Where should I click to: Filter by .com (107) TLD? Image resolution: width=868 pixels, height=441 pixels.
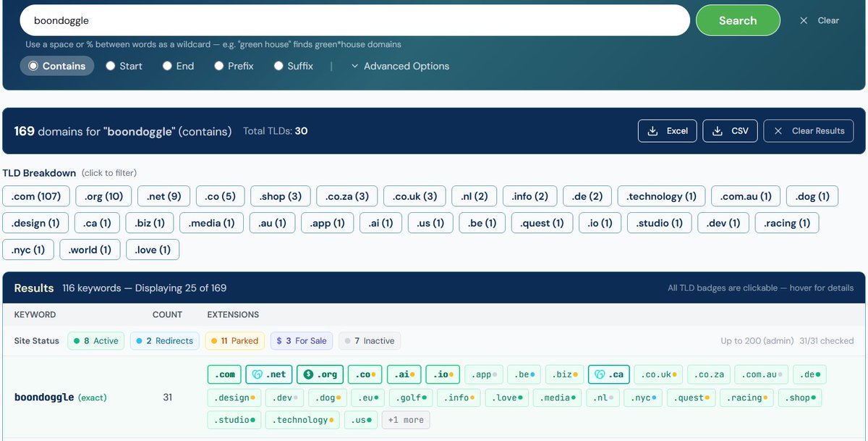pyautogui.click(x=36, y=196)
